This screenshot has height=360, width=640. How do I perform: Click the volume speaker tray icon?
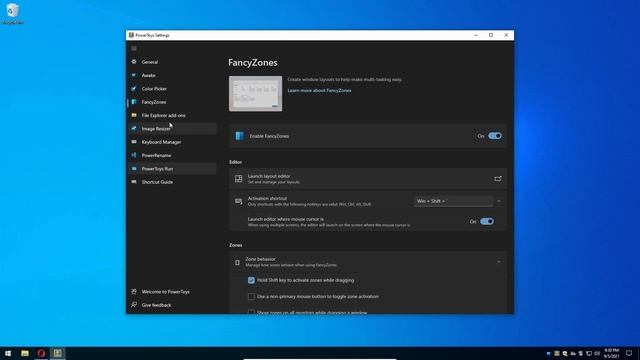[597, 353]
